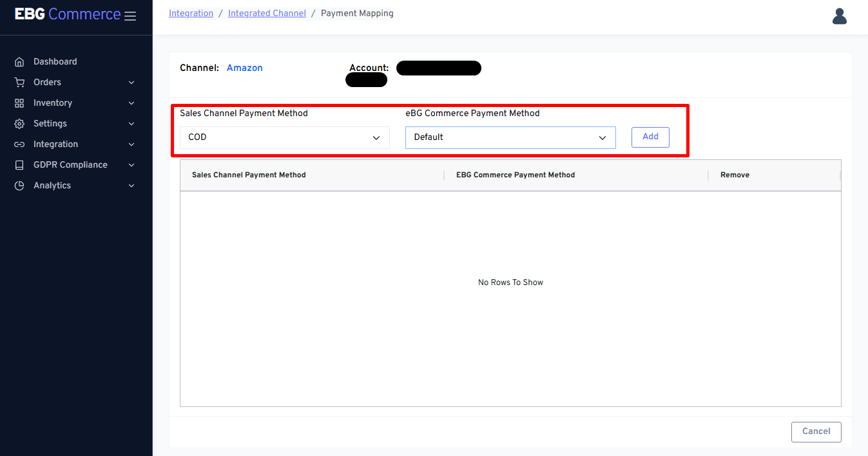Click the Orders shopping cart icon

tap(19, 83)
